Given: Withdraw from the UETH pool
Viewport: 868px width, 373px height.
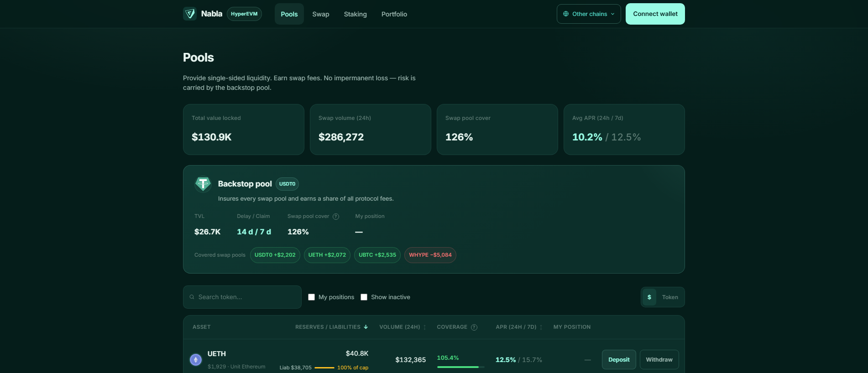Looking at the screenshot, I should 659,360.
